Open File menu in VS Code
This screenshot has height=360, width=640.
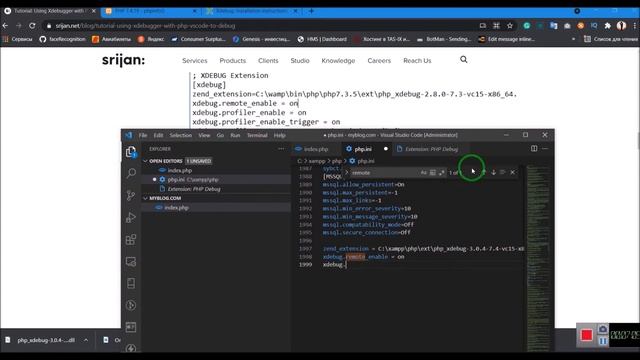143,135
